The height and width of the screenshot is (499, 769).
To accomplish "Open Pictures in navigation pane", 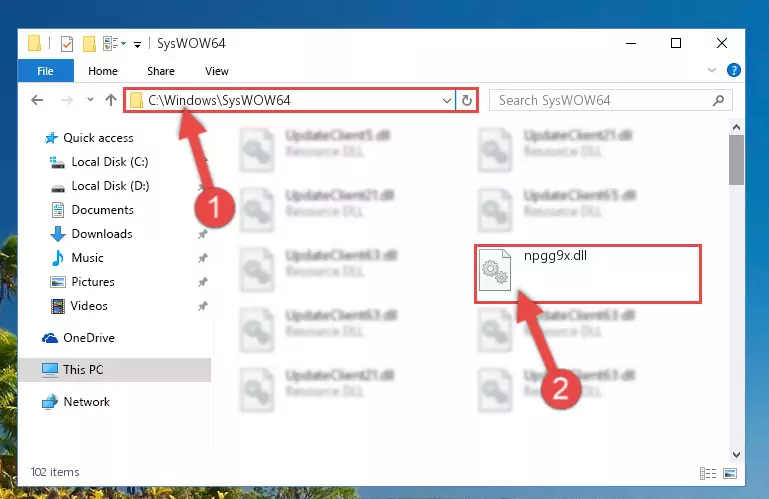I will point(93,282).
